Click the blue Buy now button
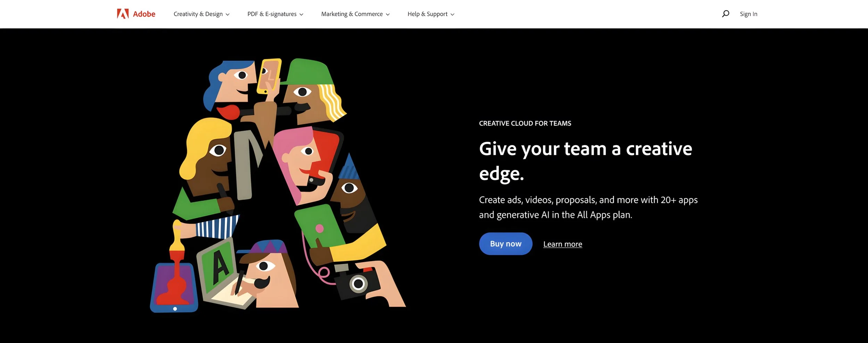The height and width of the screenshot is (343, 868). pos(506,244)
